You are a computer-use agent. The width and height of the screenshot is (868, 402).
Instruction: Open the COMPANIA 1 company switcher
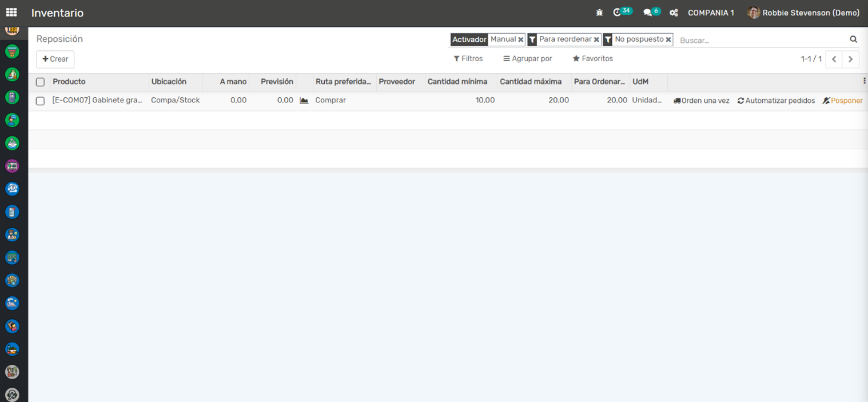[711, 13]
